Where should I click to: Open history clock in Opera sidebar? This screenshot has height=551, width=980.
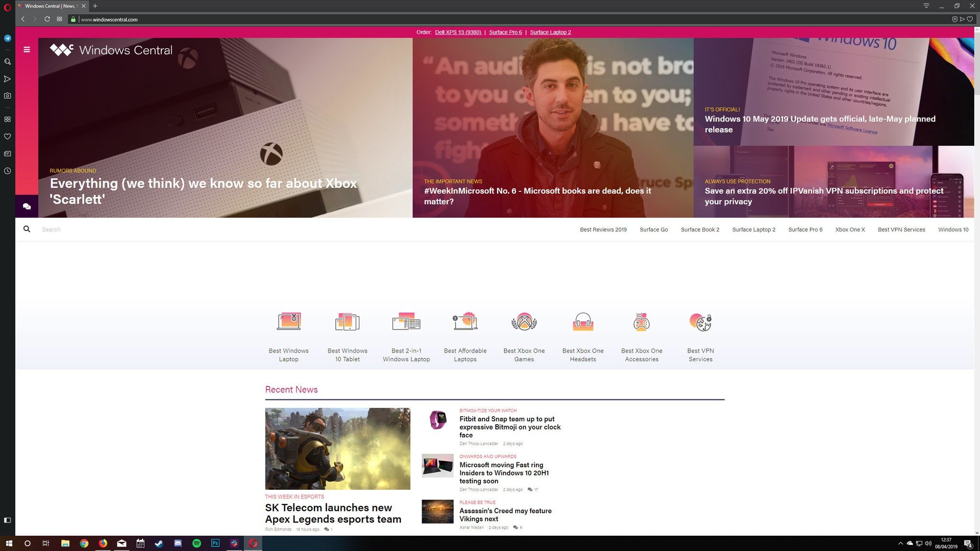(x=8, y=171)
